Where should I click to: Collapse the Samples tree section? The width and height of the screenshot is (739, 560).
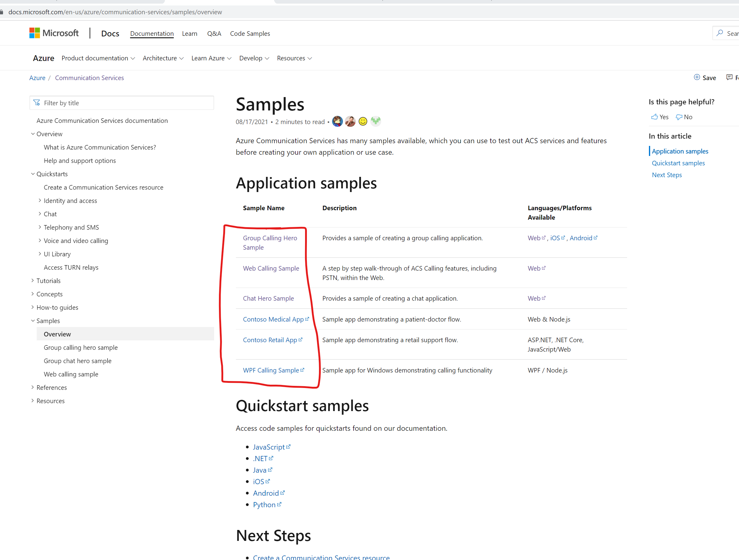[33, 320]
